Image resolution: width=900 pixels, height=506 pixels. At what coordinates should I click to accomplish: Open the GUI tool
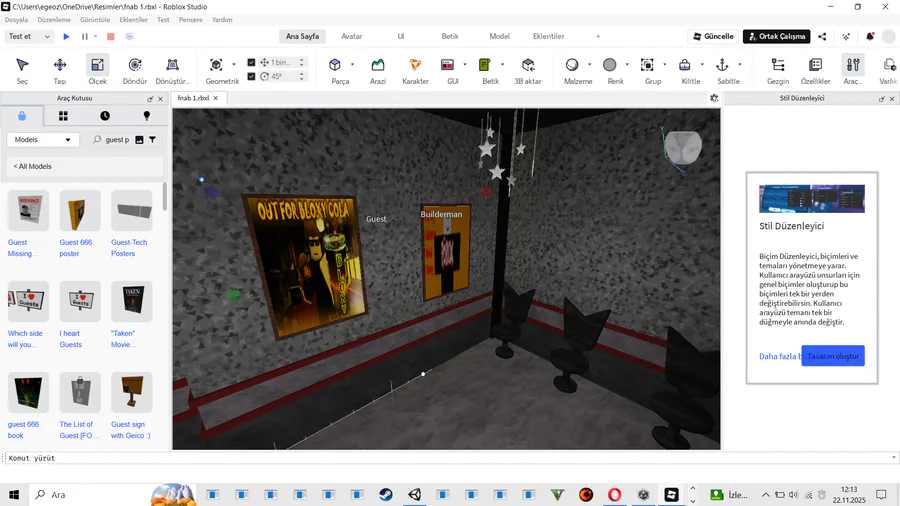tap(448, 71)
